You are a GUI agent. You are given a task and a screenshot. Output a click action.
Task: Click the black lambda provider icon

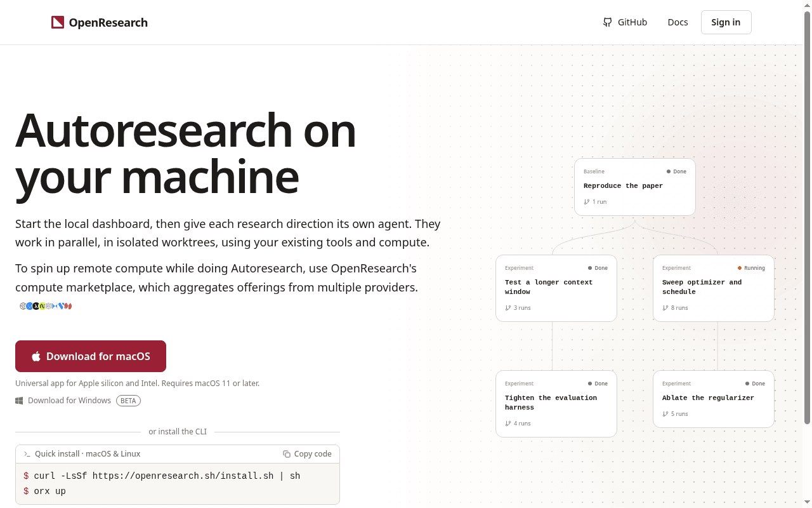pos(36,306)
